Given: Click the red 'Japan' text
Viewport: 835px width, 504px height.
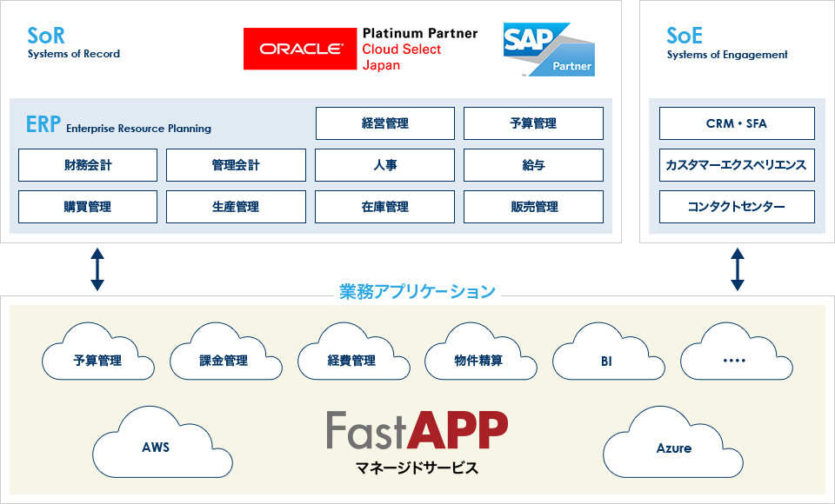Looking at the screenshot, I should pyautogui.click(x=381, y=65).
